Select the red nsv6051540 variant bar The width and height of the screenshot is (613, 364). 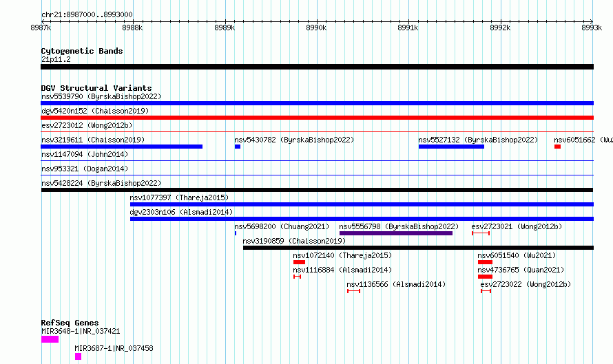pyautogui.click(x=485, y=262)
